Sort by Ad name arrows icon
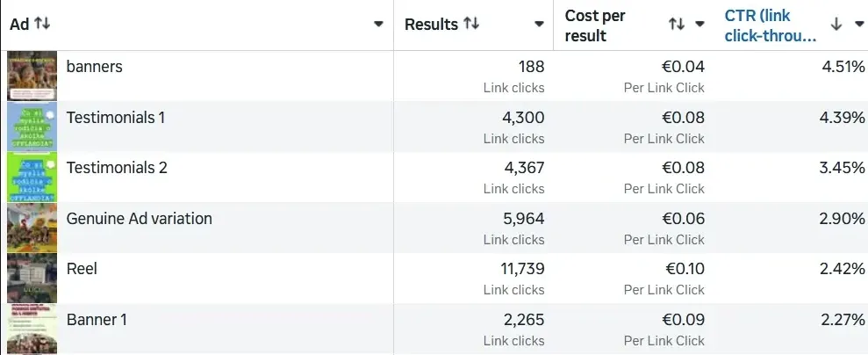Screen dimensions: 868x355 pos(42,24)
